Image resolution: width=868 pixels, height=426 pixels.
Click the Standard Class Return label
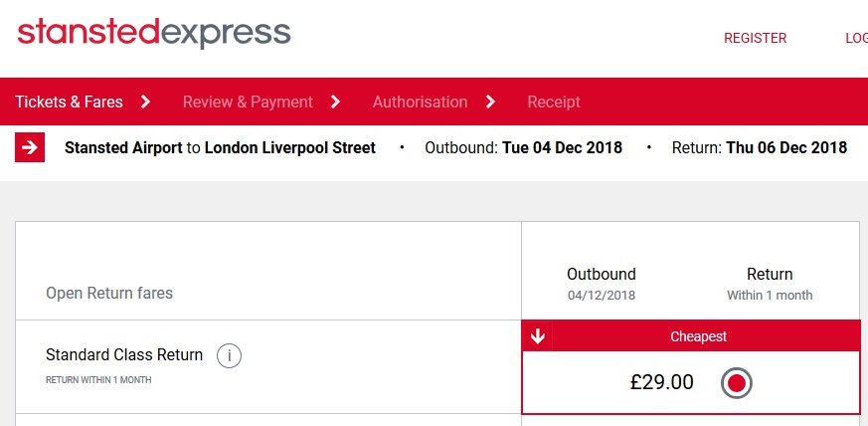(x=124, y=354)
